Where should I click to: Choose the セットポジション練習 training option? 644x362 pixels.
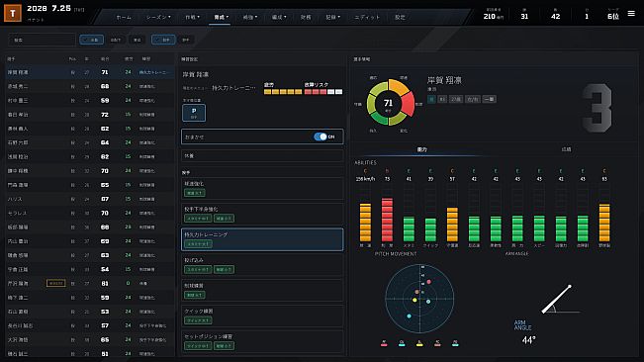pos(262,341)
